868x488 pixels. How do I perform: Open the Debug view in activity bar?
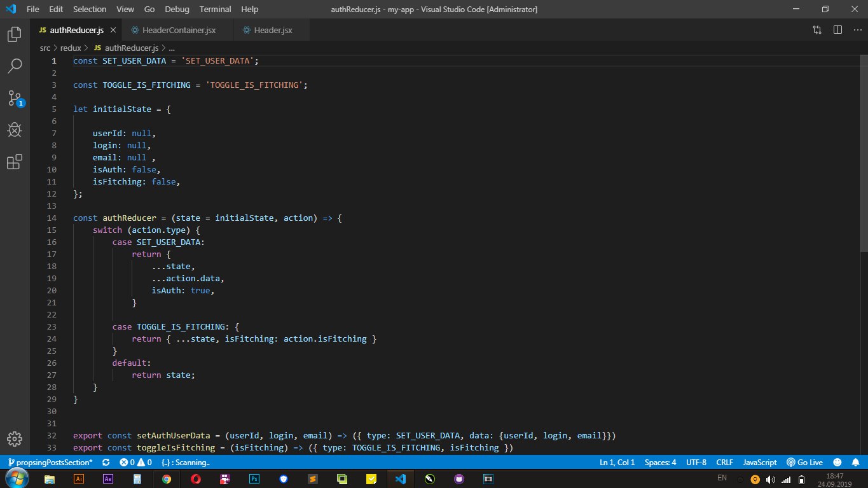coord(15,130)
